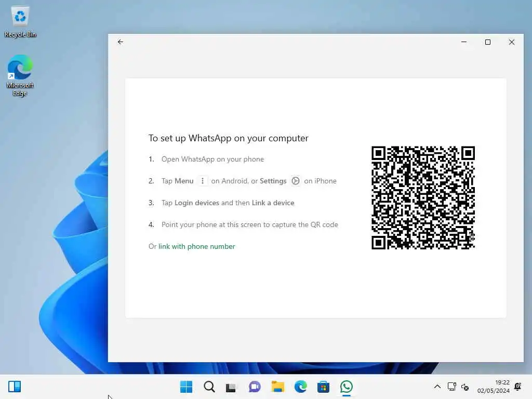Viewport: 532px width, 399px height.
Task: Open Task View on the taskbar
Action: click(231, 387)
